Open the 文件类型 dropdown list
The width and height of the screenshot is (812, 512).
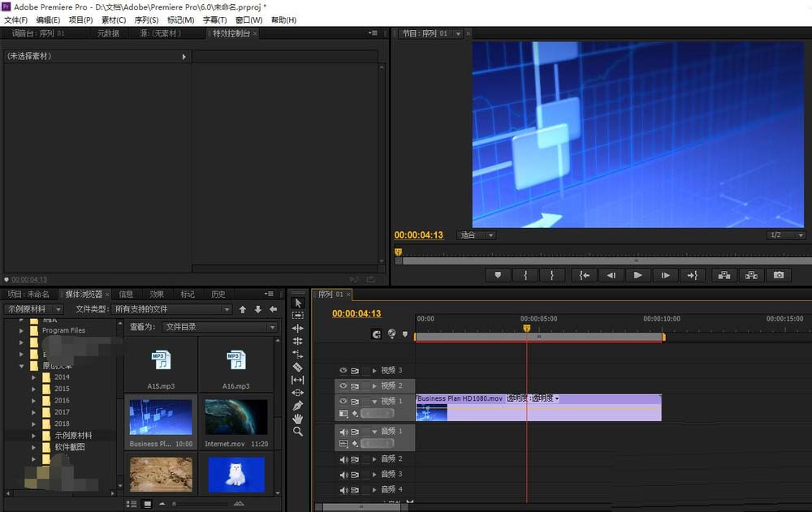tap(172, 309)
